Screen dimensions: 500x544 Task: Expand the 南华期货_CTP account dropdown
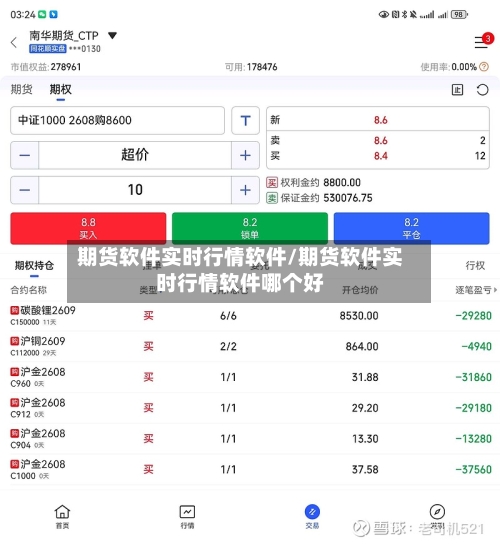(112, 35)
